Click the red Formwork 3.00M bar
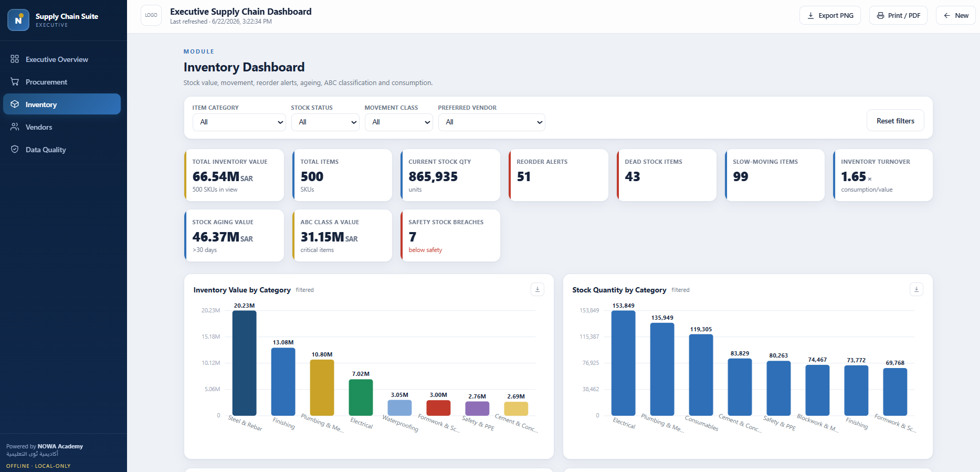This screenshot has width=980, height=472. [439, 408]
